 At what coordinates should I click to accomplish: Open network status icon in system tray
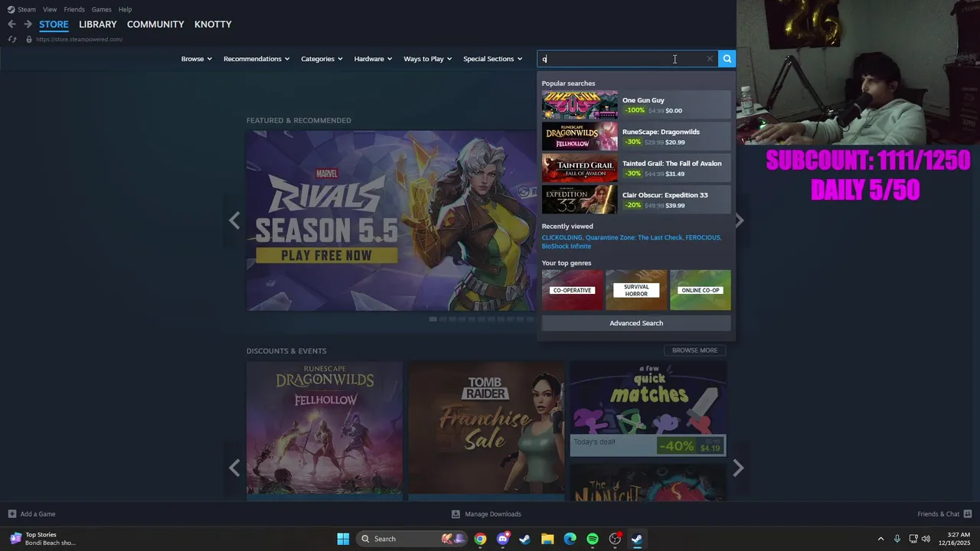pyautogui.click(x=913, y=539)
